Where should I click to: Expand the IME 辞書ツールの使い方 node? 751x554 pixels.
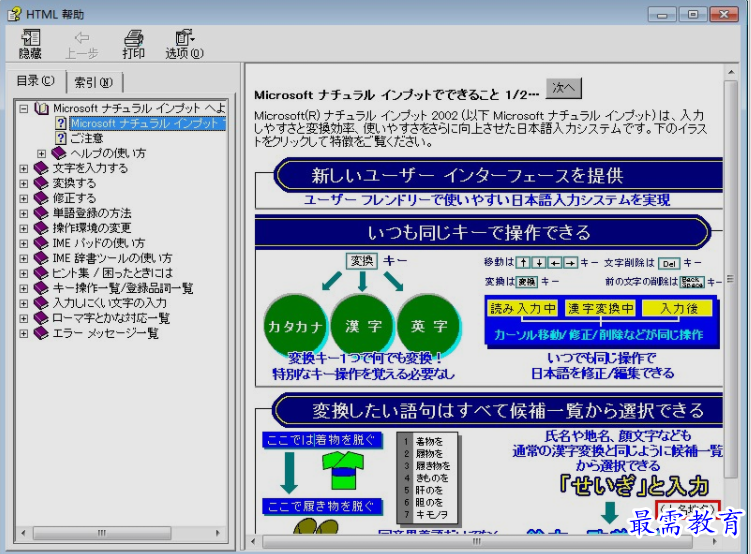(23, 259)
